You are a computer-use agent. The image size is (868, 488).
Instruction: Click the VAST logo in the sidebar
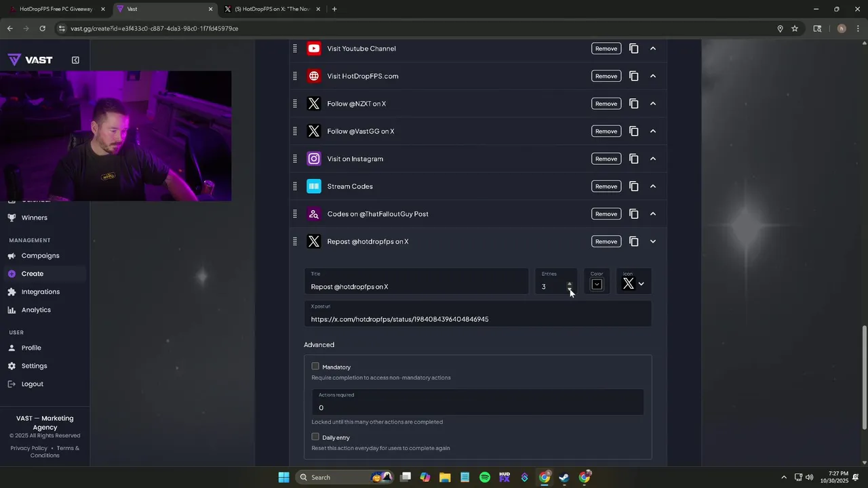[30, 60]
